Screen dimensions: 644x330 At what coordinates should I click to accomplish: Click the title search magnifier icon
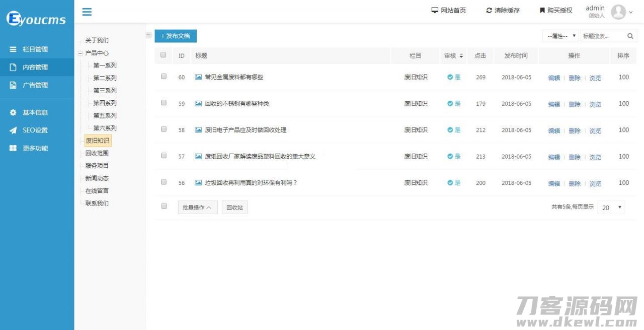click(x=630, y=36)
